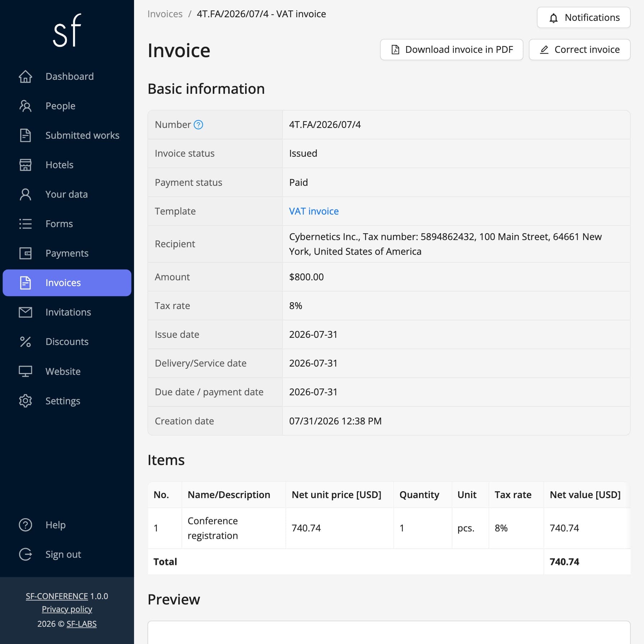Click the $800.00 amount value

306,277
